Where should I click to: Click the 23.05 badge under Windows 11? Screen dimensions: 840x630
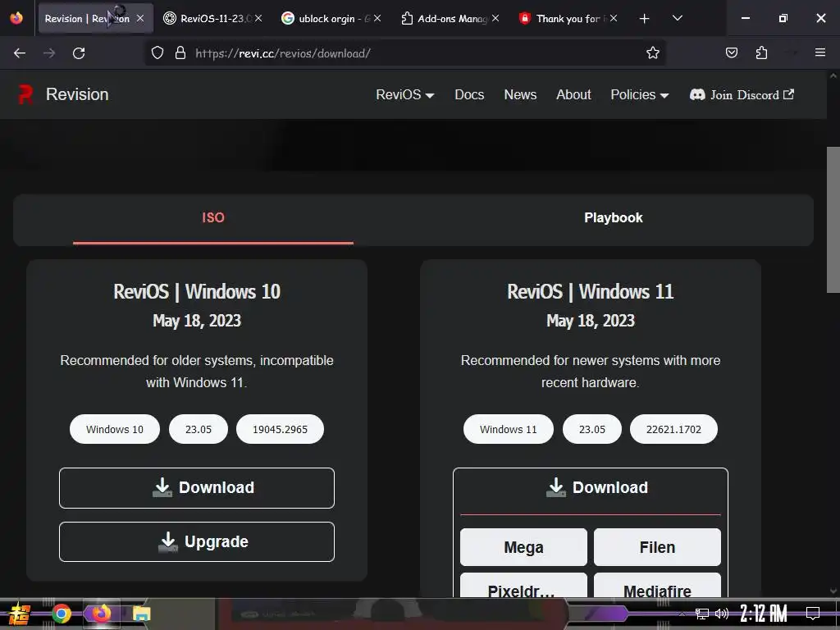click(592, 429)
